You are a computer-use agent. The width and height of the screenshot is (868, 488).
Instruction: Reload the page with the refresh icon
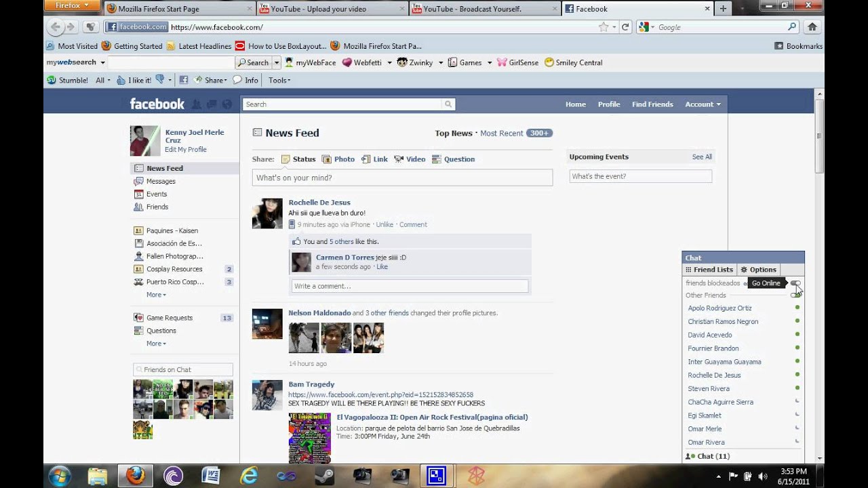point(625,27)
